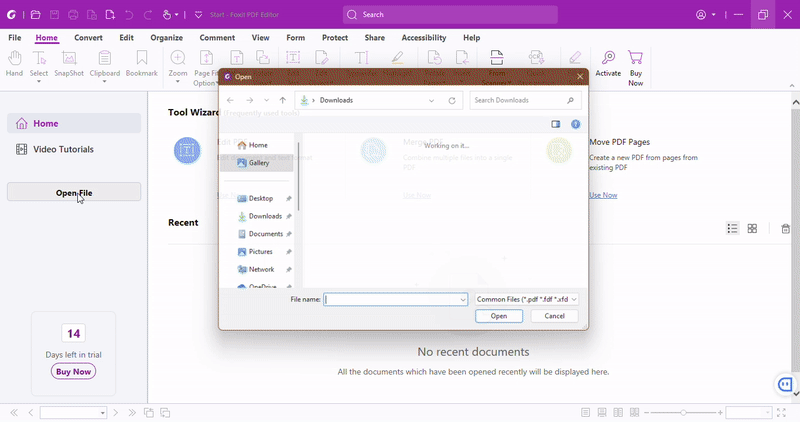Screen dimensions: 800x422
Task: Click the undo arrow in title bar
Action: [129, 15]
